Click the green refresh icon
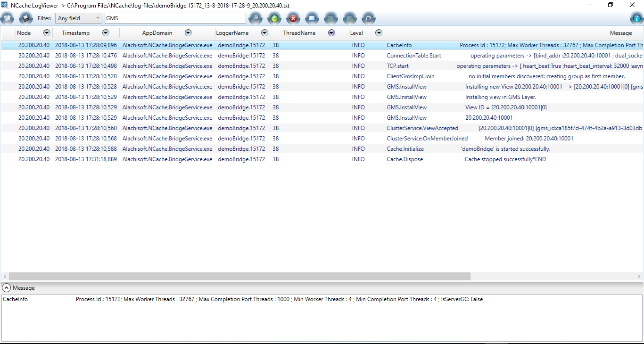 click(274, 18)
